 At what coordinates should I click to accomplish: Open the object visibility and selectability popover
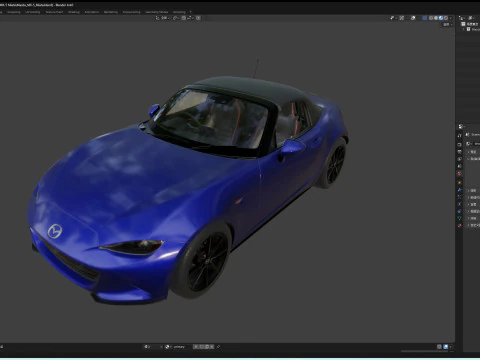[393, 18]
